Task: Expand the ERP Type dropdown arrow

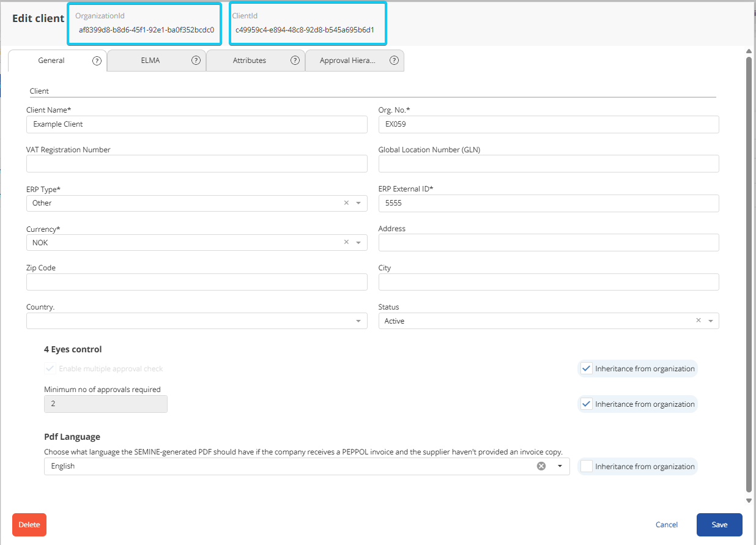Action: pos(358,203)
